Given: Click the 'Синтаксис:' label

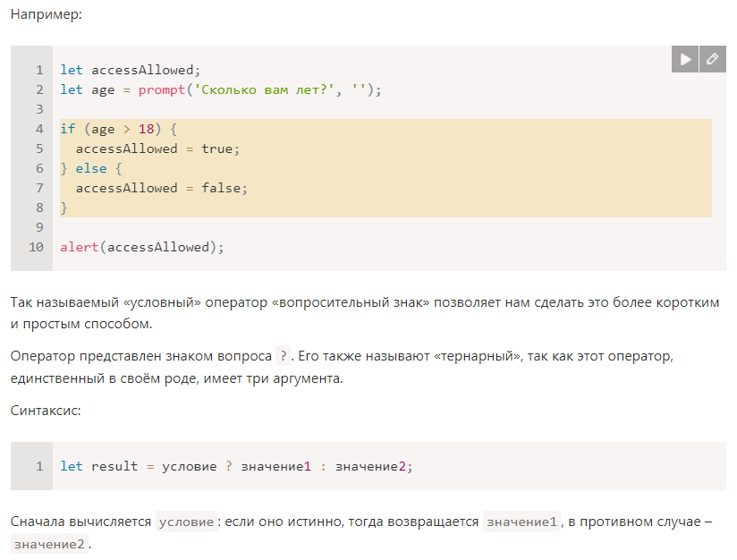Looking at the screenshot, I should pos(46,411).
